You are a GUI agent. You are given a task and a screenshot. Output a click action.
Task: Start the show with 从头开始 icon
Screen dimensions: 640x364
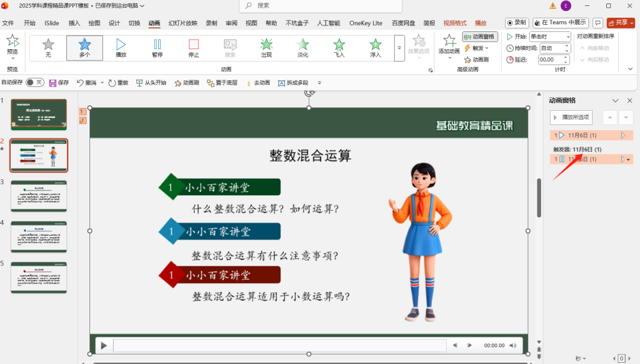(x=146, y=83)
